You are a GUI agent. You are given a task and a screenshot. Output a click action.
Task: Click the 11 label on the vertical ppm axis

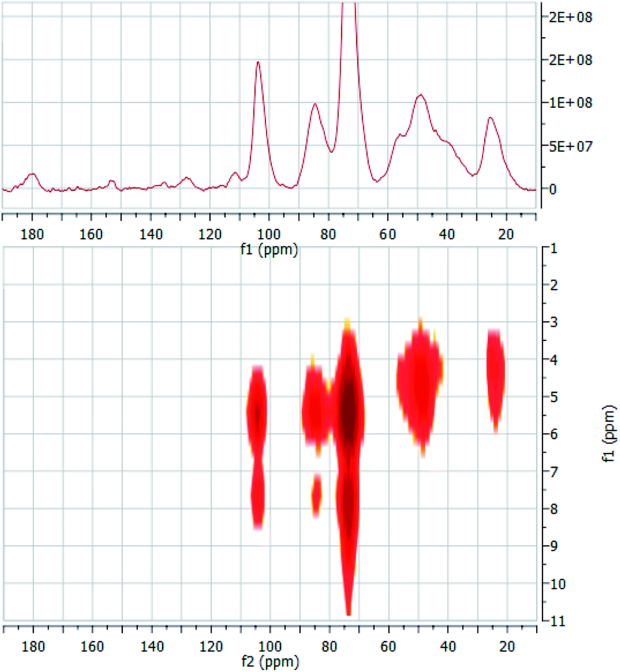pyautogui.click(x=558, y=621)
